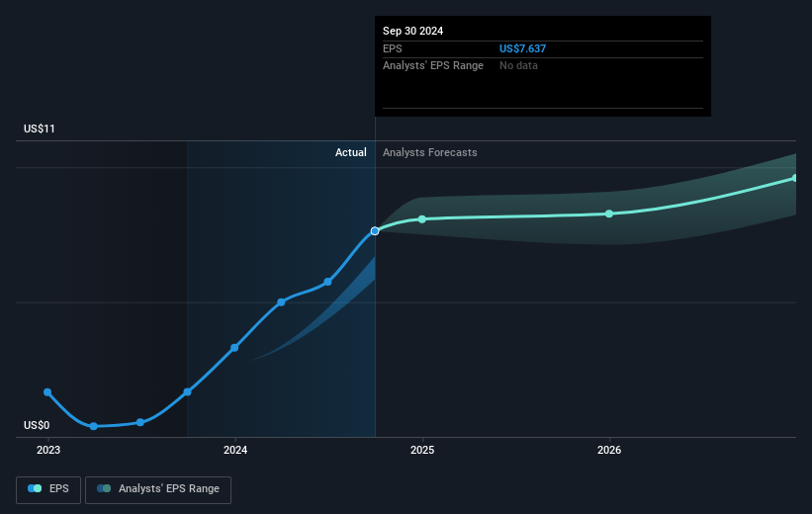Click the Actual section label
The width and height of the screenshot is (812, 514).
pyautogui.click(x=350, y=152)
